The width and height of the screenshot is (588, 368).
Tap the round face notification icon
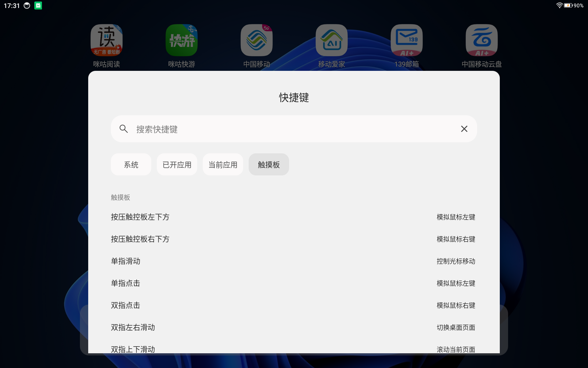point(27,6)
